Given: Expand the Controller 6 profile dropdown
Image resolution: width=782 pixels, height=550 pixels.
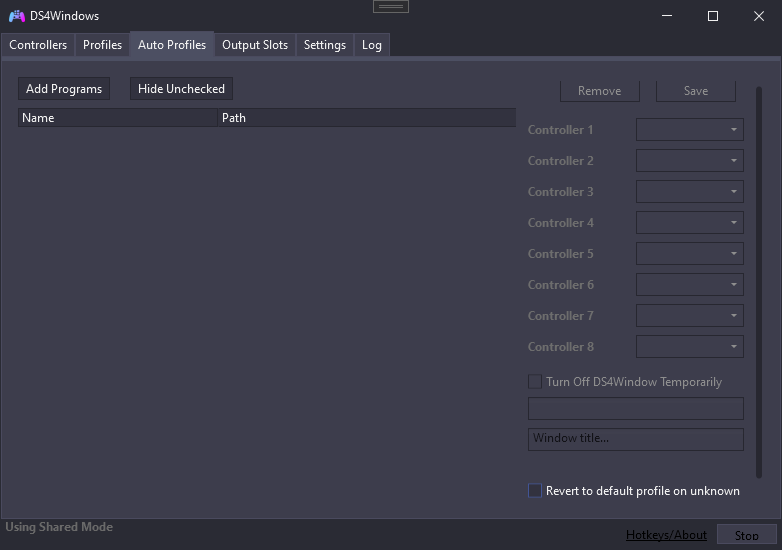Looking at the screenshot, I should click(690, 284).
